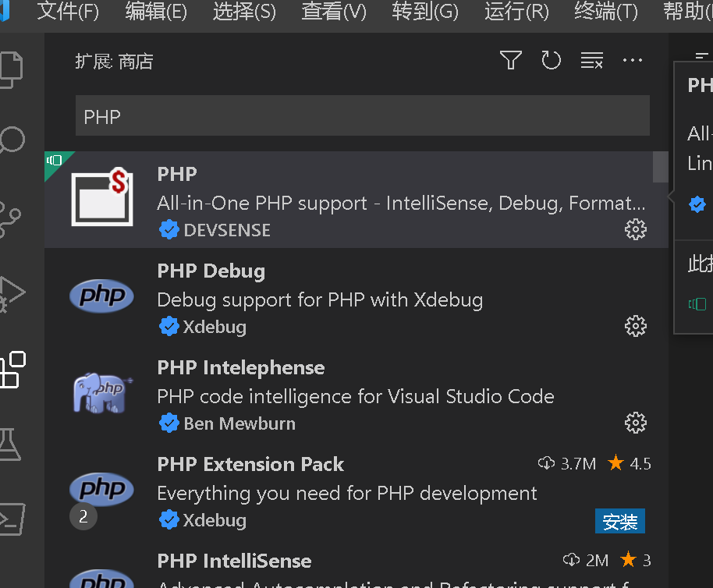The height and width of the screenshot is (588, 713).
Task: Open manage gear for PHP Debug extension
Action: tap(636, 326)
